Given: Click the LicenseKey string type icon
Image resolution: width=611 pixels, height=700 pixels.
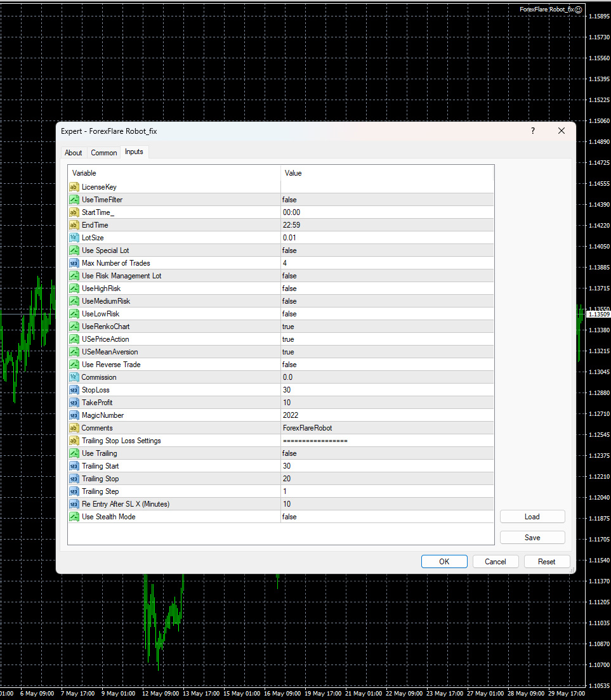Looking at the screenshot, I should (74, 187).
